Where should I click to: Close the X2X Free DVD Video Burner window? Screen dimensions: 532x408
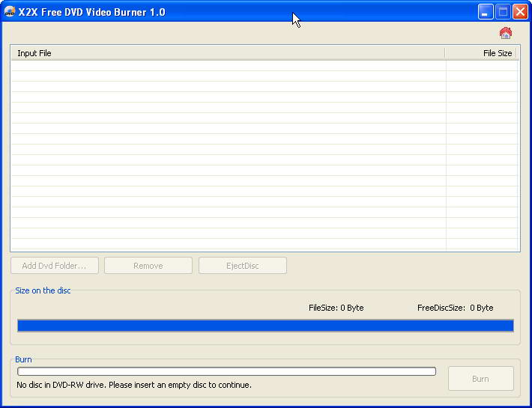520,12
